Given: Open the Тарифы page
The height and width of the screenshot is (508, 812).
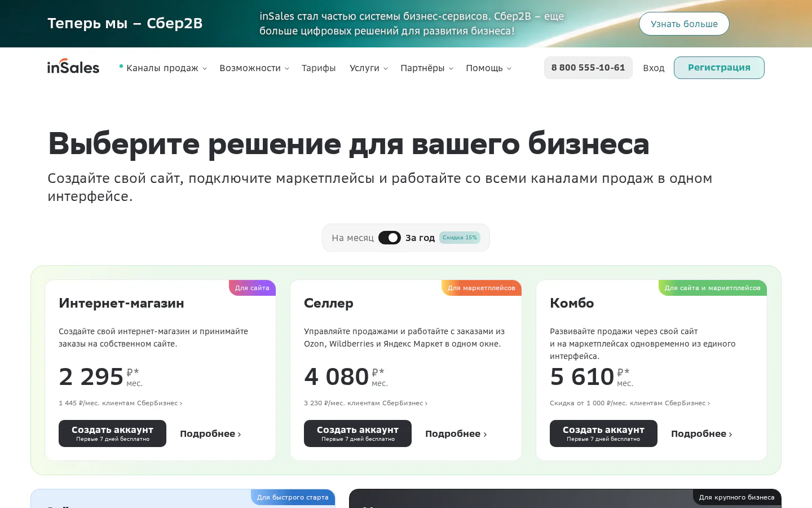Looking at the screenshot, I should click(x=319, y=68).
